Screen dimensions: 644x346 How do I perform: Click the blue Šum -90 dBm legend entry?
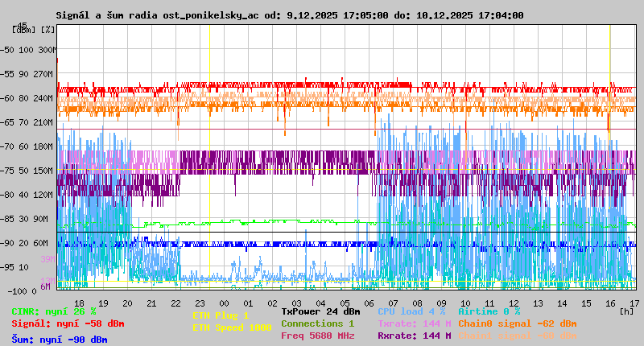(x=60, y=340)
